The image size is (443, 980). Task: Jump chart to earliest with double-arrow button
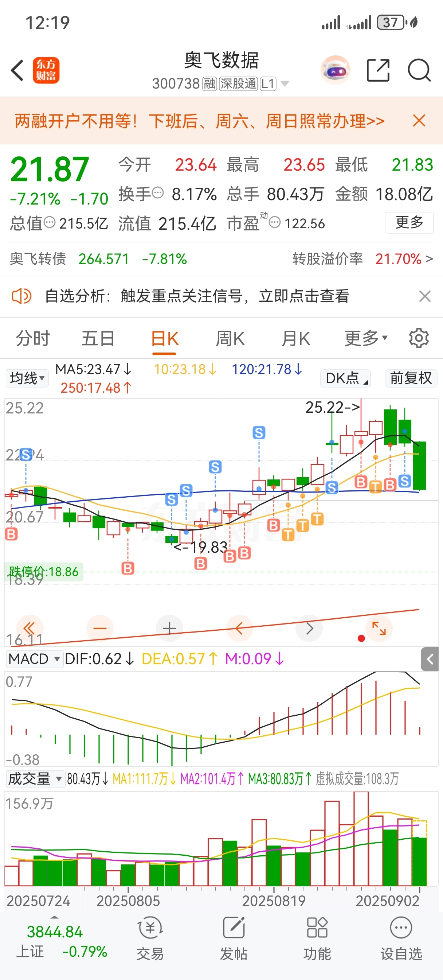30,628
